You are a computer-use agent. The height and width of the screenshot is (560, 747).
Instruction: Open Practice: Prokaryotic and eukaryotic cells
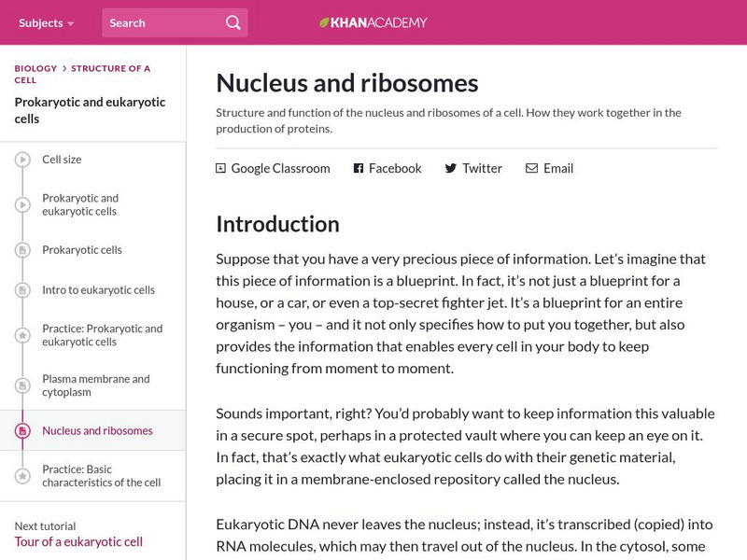(102, 335)
